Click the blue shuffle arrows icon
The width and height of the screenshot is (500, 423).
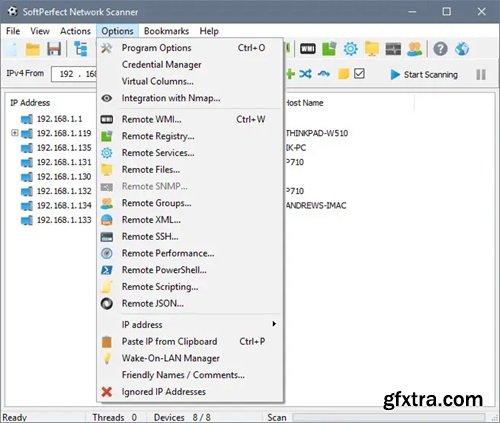pos(305,74)
